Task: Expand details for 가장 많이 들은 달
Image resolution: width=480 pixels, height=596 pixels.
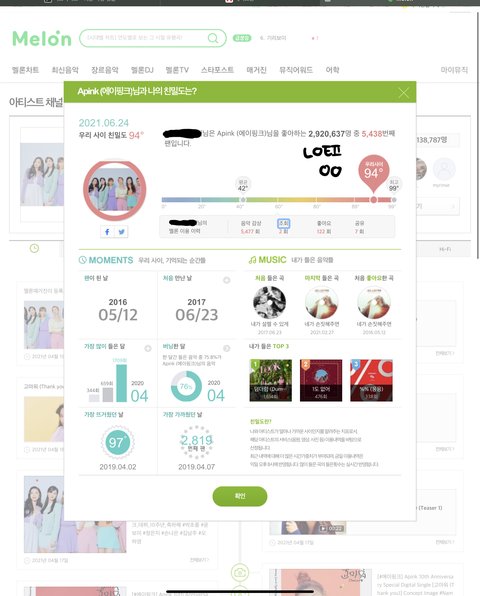Action: (148, 348)
